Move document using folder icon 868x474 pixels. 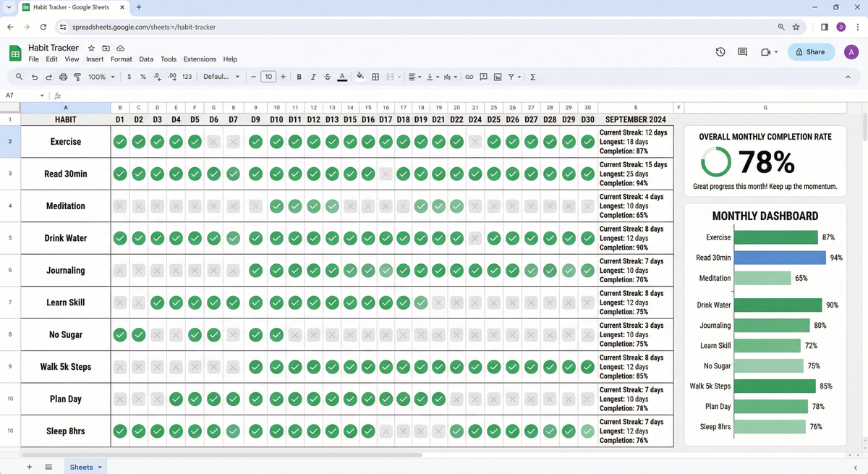(x=106, y=48)
